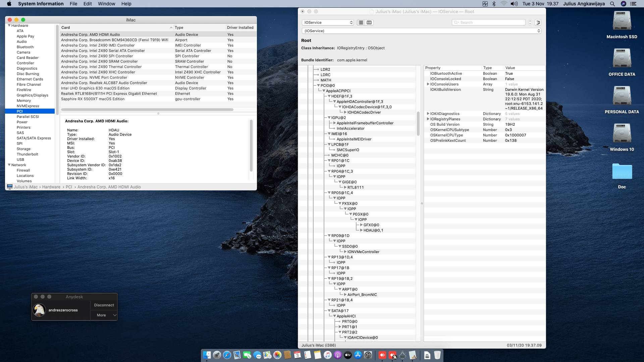Select Intel UHD Graphics 630 row
Viewport: 644px width, 362px height.
click(x=158, y=88)
